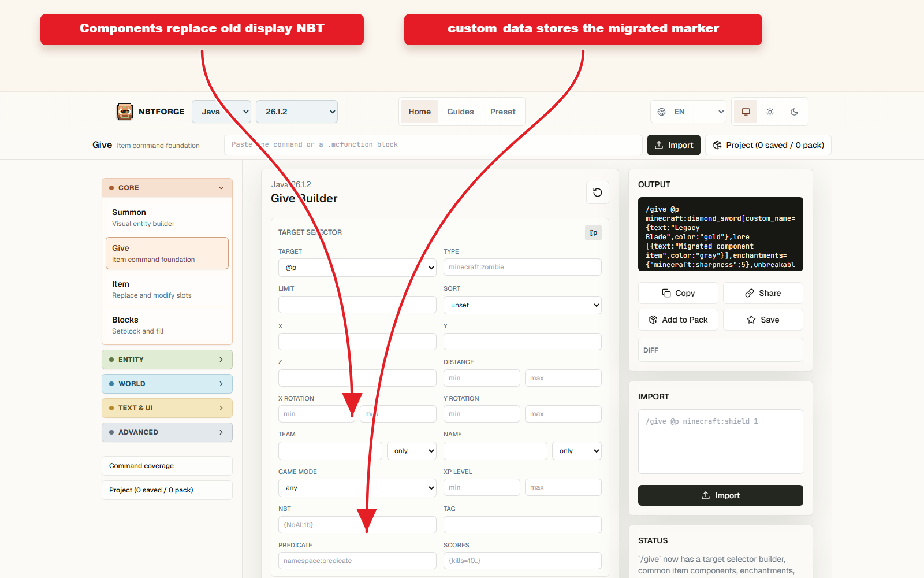924x578 pixels.
Task: Click the Y ROTATION max field
Action: [563, 414]
